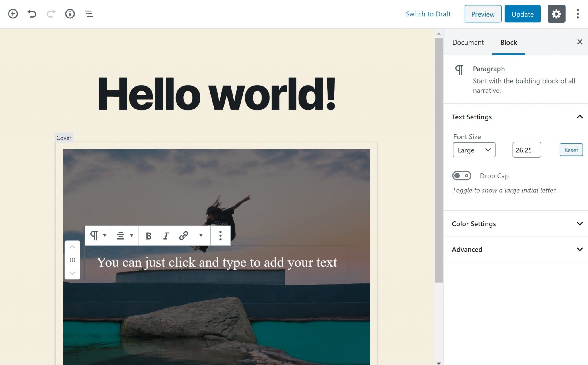Screen dimensions: 588x365
Task: Toggle the Drop Cap switch
Action: [x=461, y=176]
